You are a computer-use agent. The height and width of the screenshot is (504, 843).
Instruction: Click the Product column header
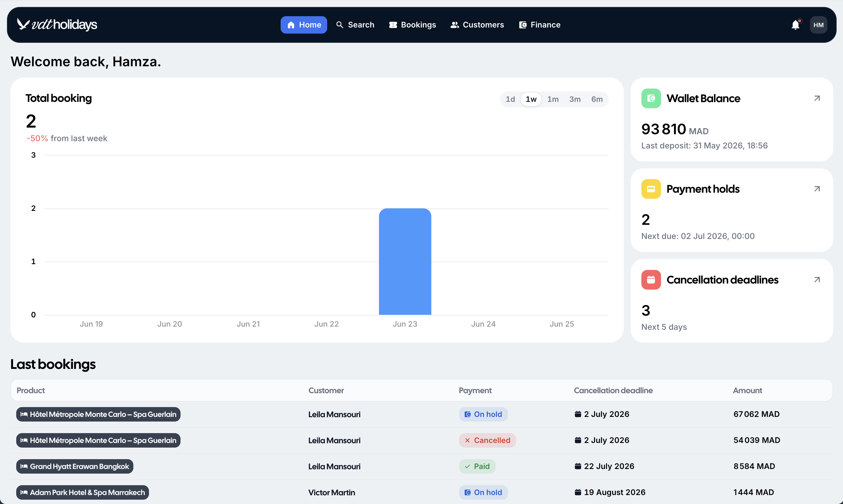pos(31,390)
